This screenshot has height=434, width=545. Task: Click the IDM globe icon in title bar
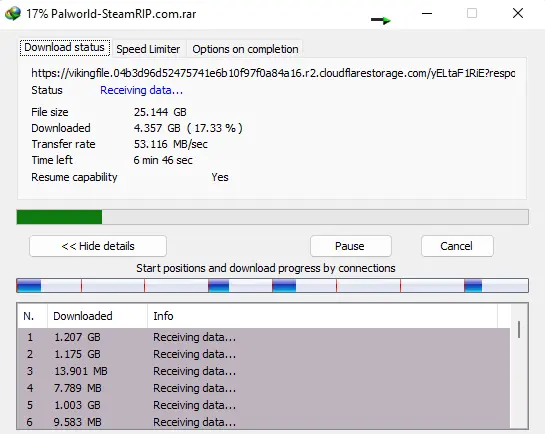13,14
